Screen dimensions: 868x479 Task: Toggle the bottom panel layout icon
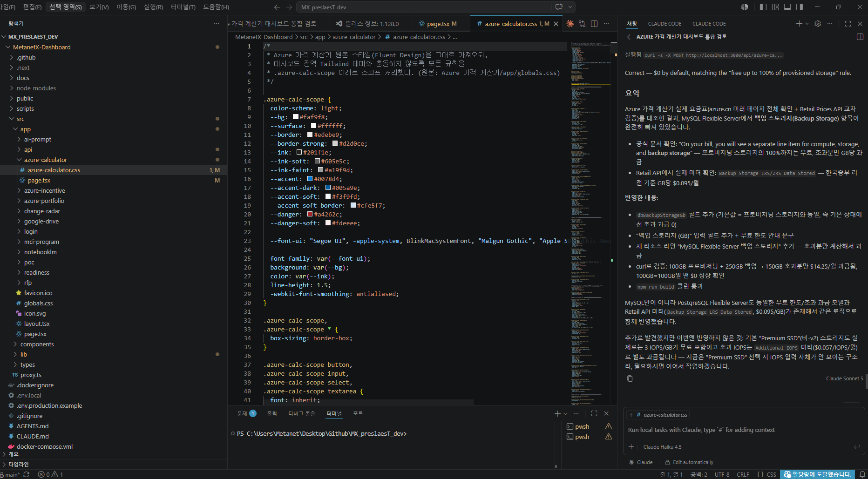[x=787, y=7]
